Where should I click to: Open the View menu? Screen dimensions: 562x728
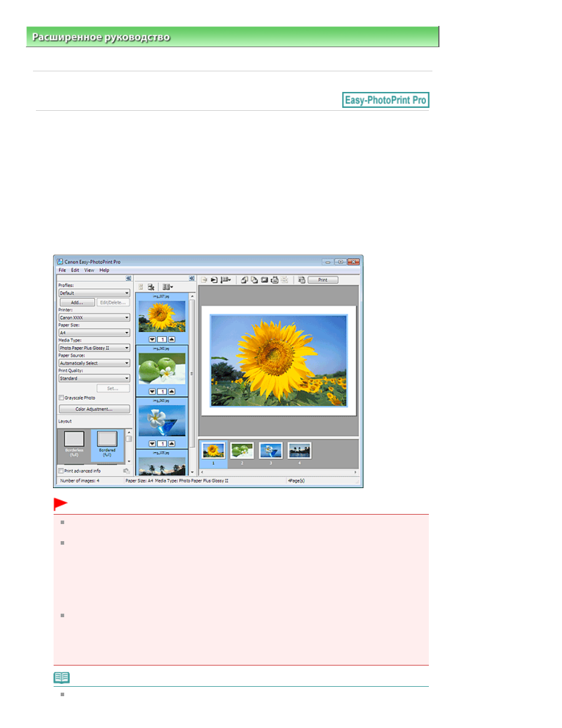89,270
